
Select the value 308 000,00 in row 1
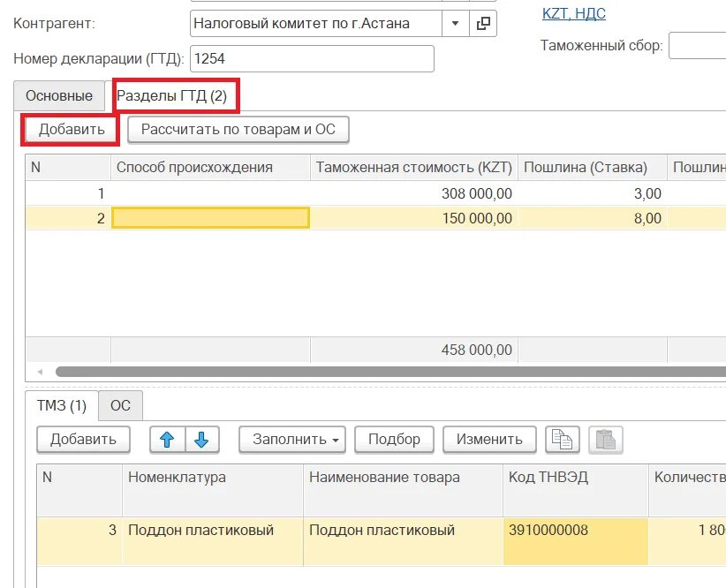point(414,193)
